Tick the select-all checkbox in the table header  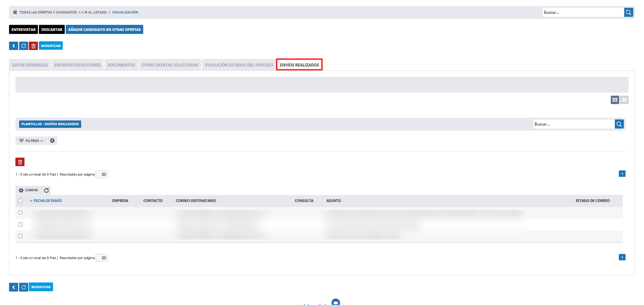click(x=20, y=201)
